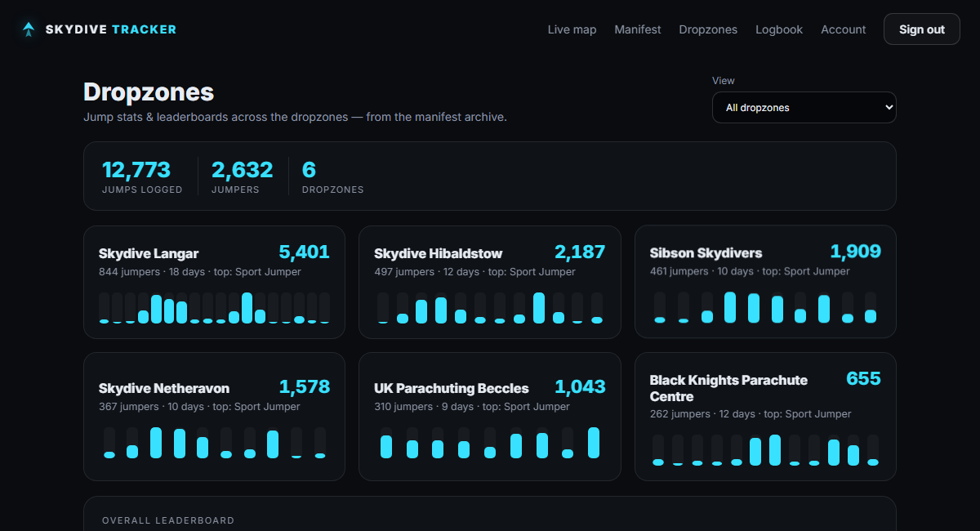
Task: Open the Skydive Netheravon card title
Action: coord(164,389)
